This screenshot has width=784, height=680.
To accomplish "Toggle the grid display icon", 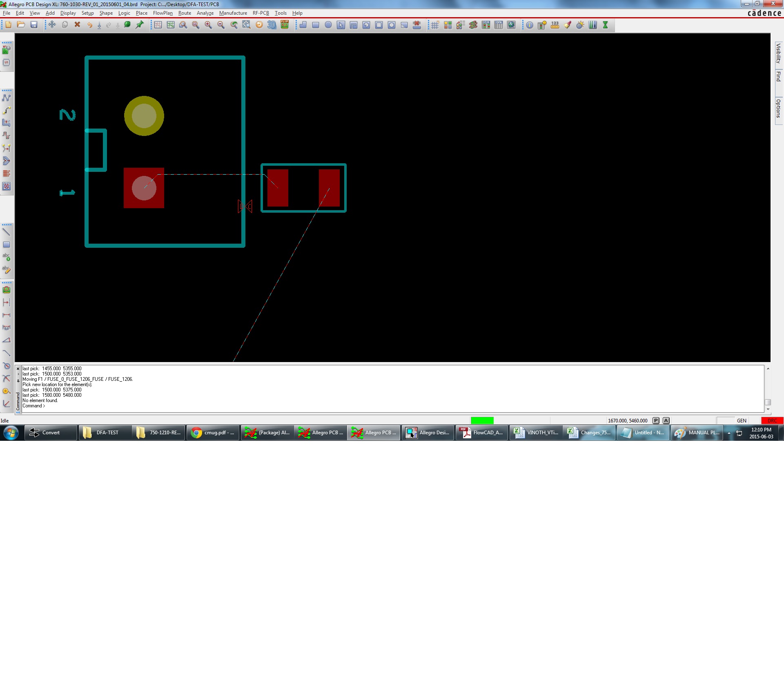I will click(435, 25).
